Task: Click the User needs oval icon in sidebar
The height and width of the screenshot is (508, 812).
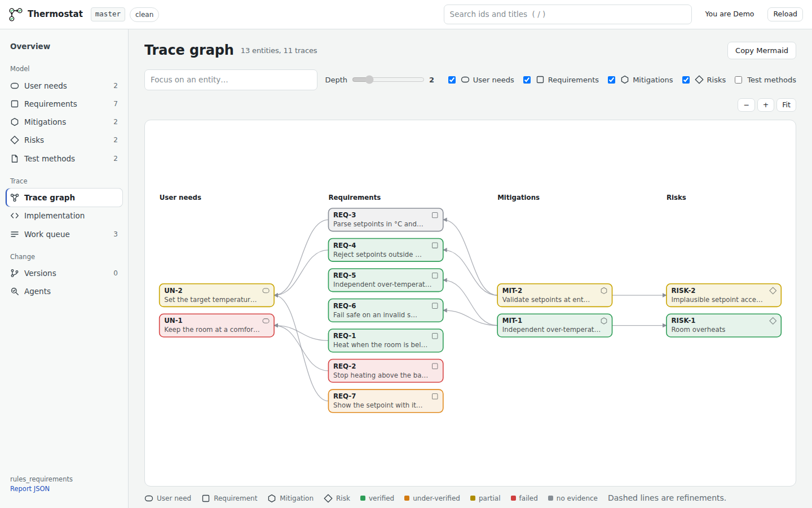Action: click(15, 86)
